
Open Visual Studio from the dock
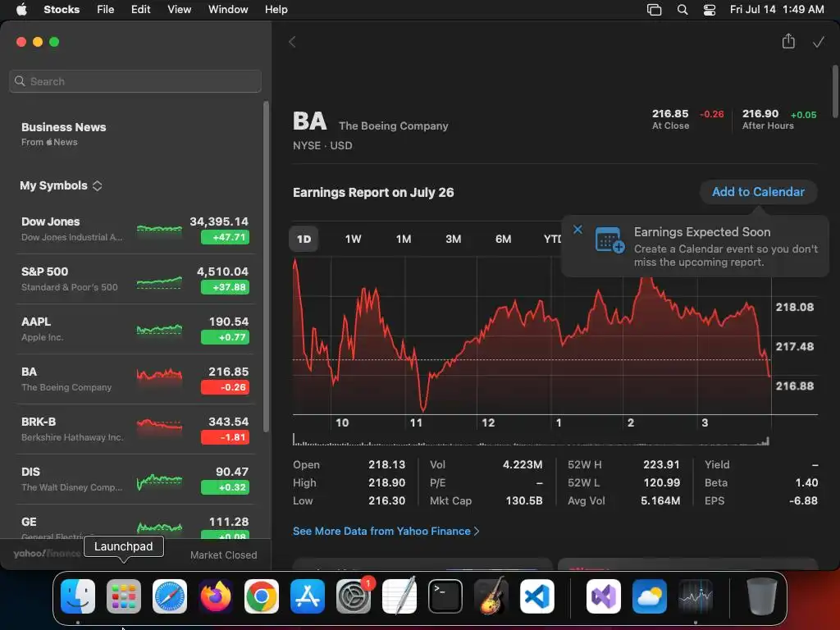[x=604, y=596]
